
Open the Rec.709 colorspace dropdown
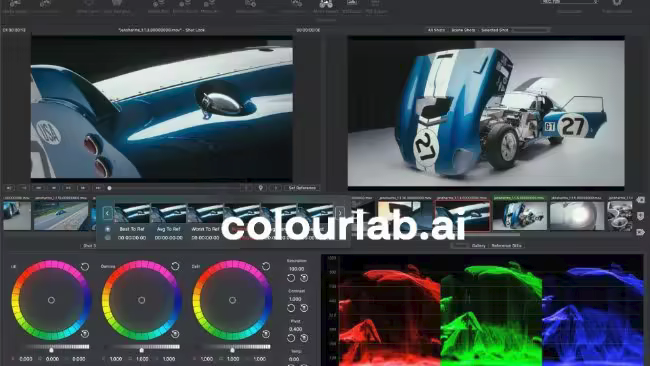[570, 2]
